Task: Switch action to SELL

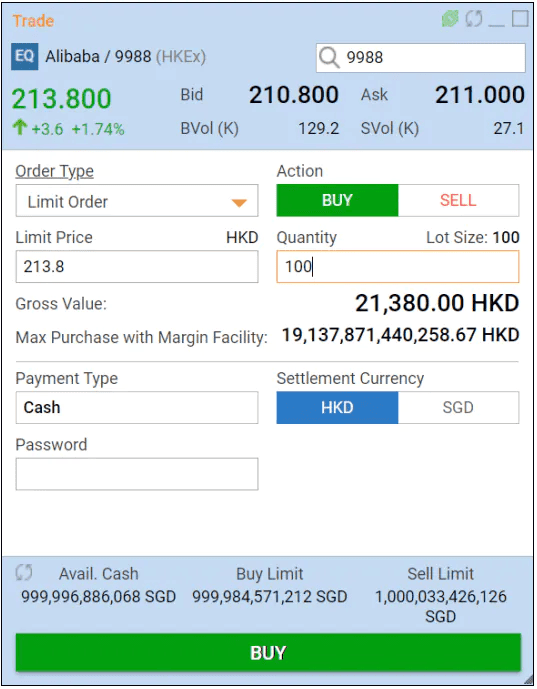Action: (x=458, y=200)
